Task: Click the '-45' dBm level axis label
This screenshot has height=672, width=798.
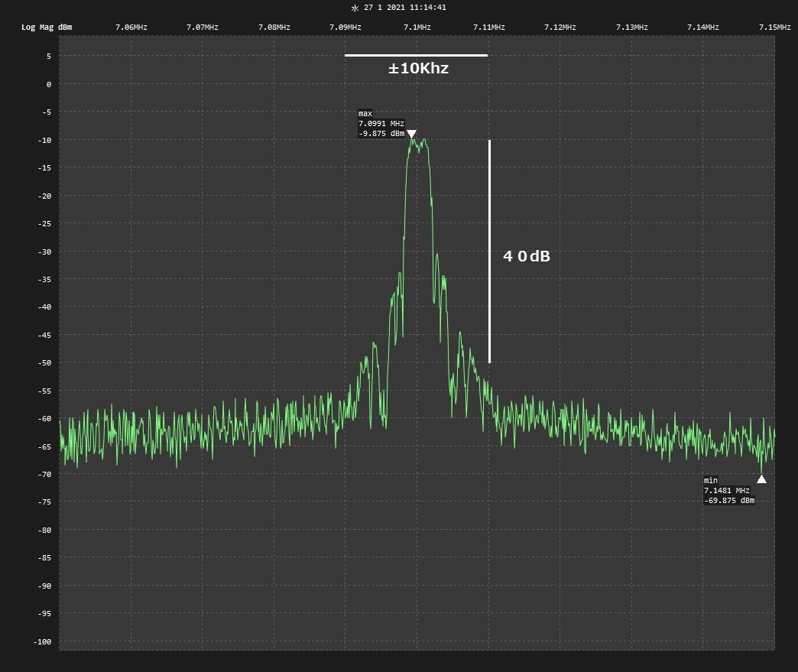Action: (x=45, y=335)
